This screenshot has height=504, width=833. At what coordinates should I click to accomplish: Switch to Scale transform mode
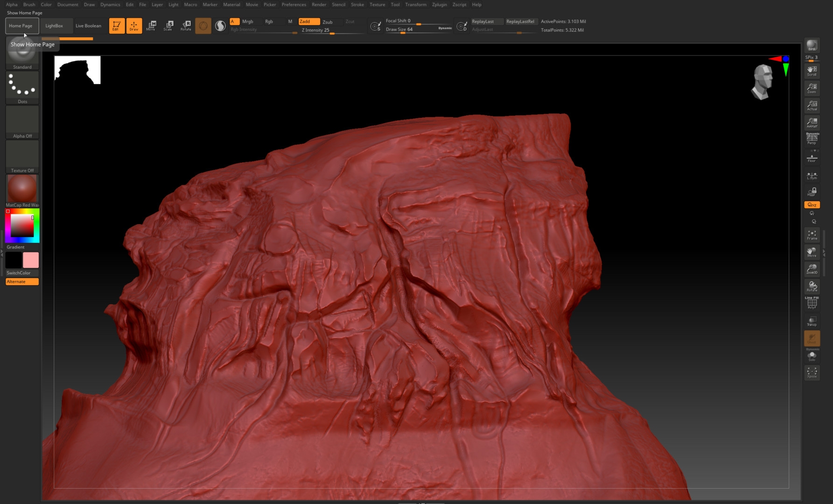[168, 26]
